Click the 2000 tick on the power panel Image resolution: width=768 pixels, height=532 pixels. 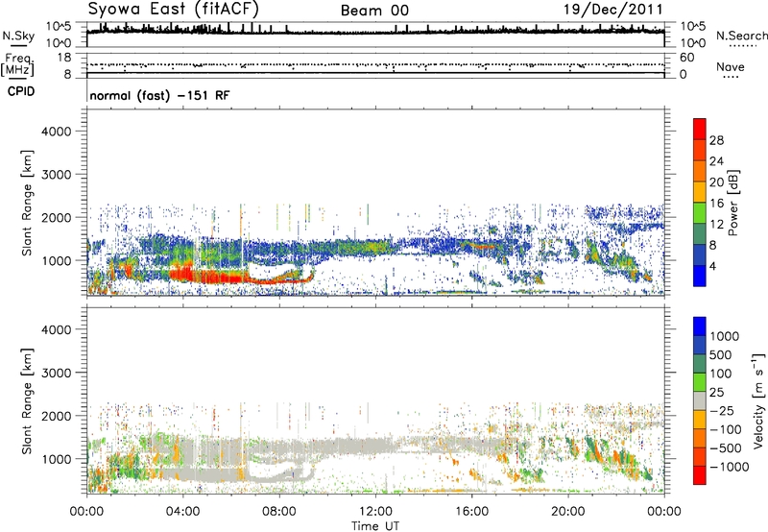pyautogui.click(x=57, y=217)
